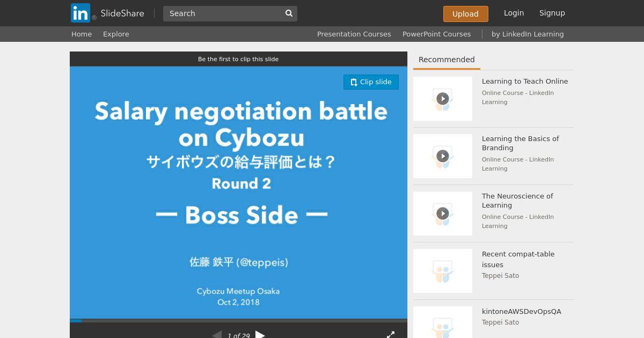Click 'Teppei Sato' under Recent compat-table issues

point(500,276)
